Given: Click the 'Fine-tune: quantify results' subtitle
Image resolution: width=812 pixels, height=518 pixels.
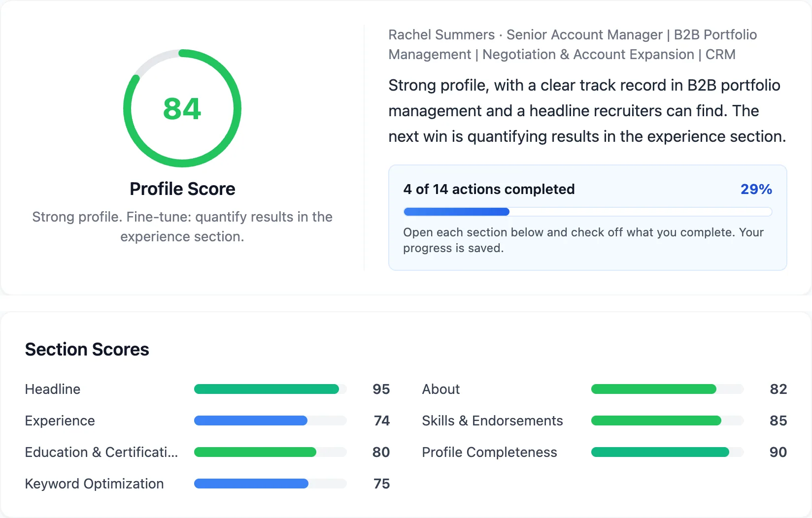Looking at the screenshot, I should [x=182, y=227].
